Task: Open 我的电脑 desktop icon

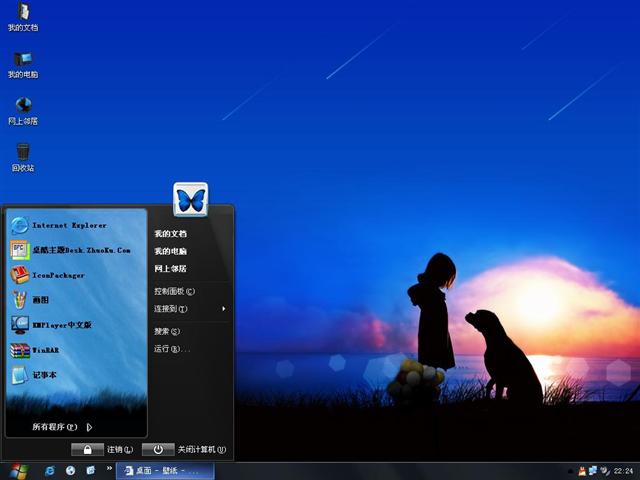Action: pos(23,64)
